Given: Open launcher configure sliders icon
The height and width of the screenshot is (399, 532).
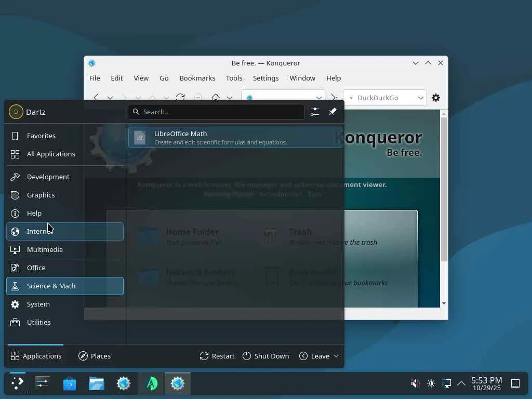Looking at the screenshot, I should tap(314, 112).
